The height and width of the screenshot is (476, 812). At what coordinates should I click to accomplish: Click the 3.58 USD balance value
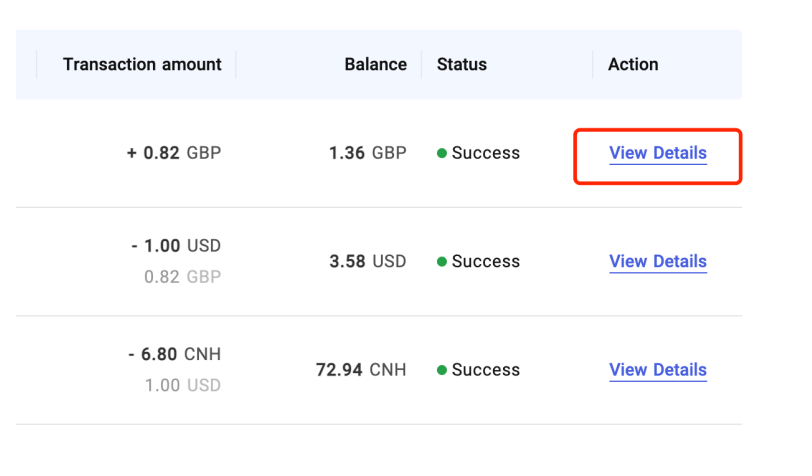click(367, 262)
